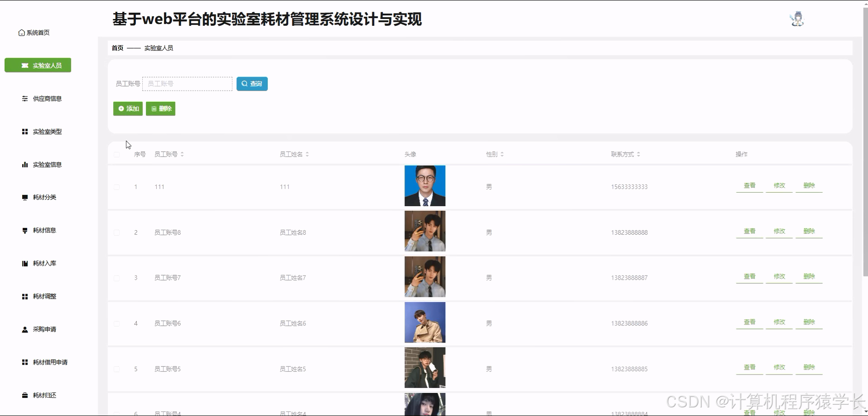Click the plus icon in 添加 button

121,109
